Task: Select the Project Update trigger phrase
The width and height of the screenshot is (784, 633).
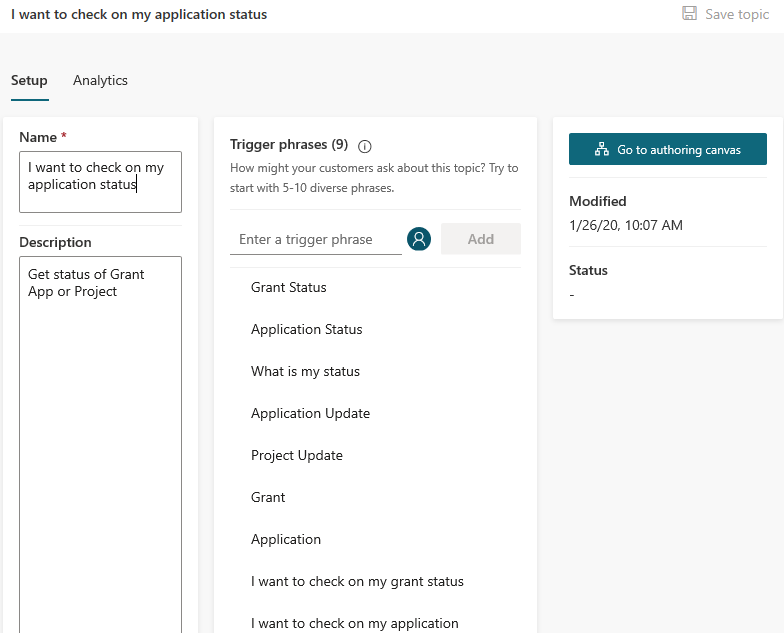Action: pyautogui.click(x=297, y=456)
